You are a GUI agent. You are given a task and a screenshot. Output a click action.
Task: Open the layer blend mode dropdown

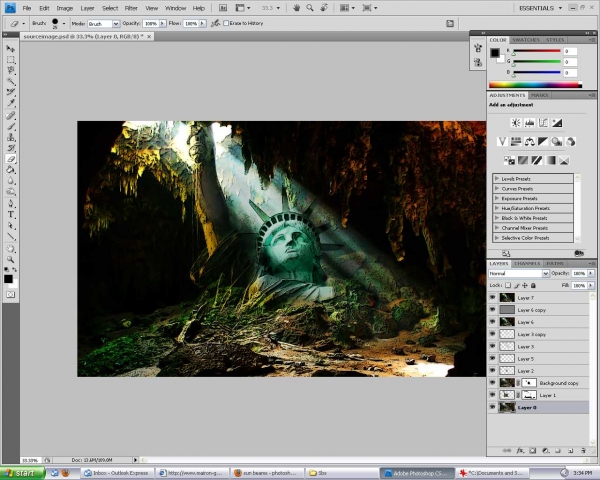coord(545,273)
